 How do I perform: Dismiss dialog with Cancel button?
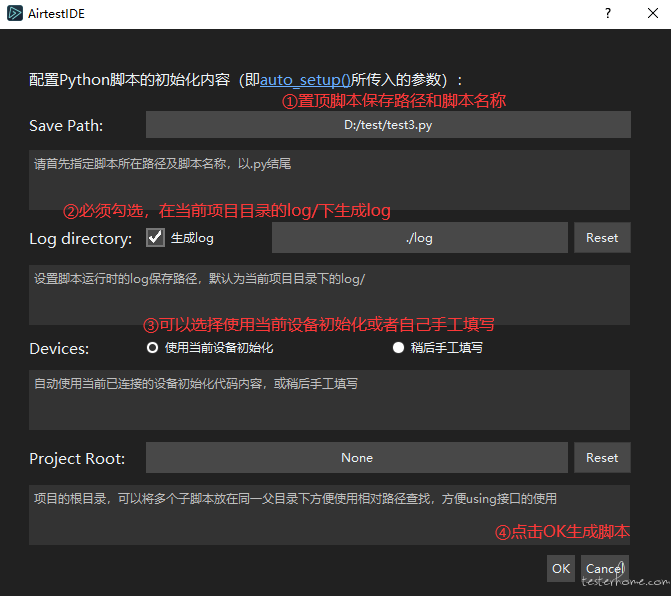(x=605, y=569)
